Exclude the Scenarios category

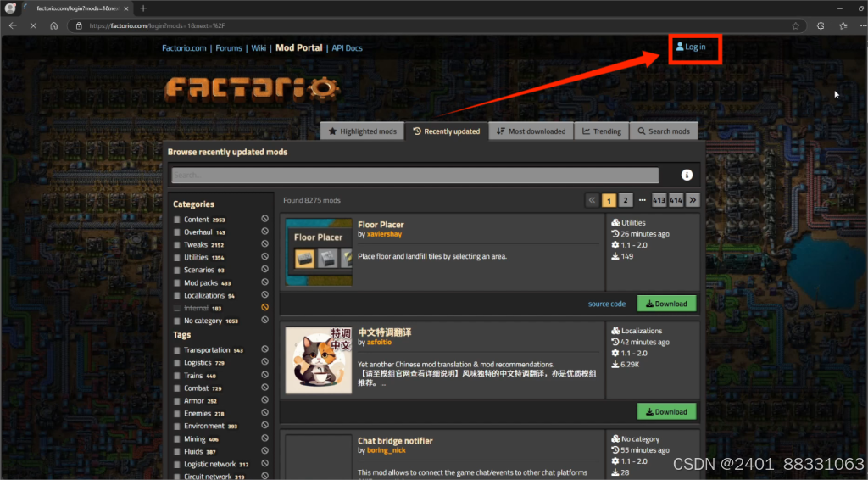pos(265,270)
